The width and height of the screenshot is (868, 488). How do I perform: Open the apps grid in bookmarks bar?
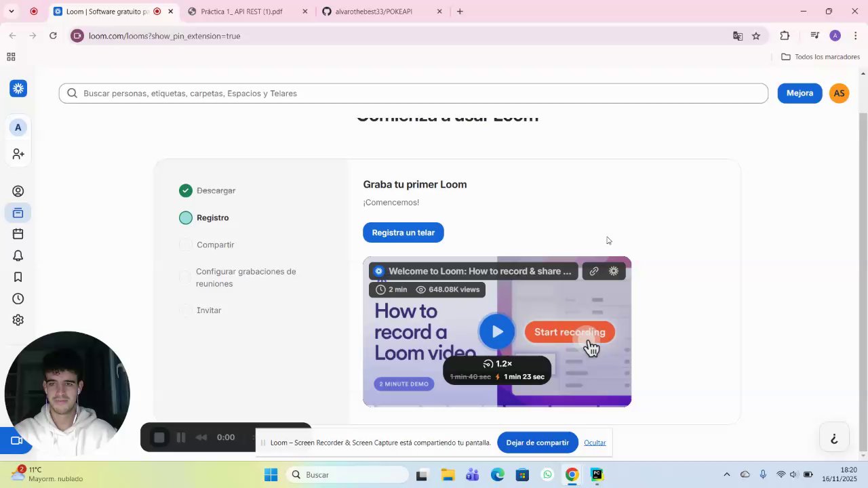click(x=11, y=57)
